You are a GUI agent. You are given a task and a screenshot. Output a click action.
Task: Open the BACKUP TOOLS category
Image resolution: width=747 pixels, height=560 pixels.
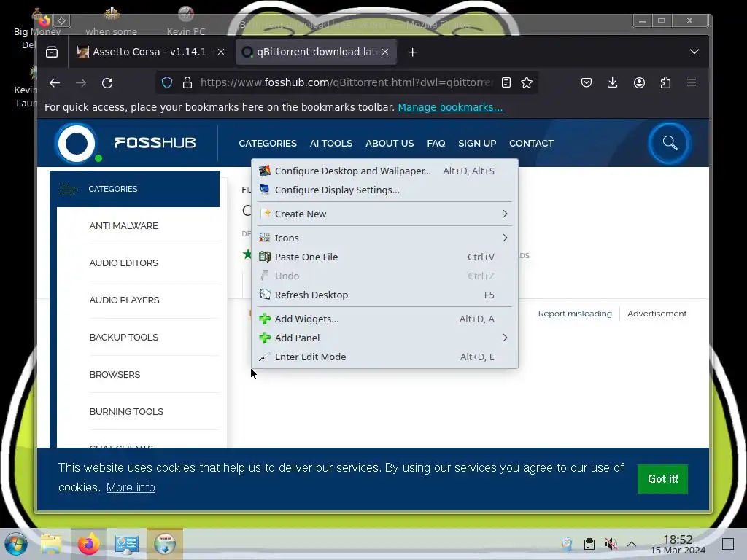(x=124, y=337)
